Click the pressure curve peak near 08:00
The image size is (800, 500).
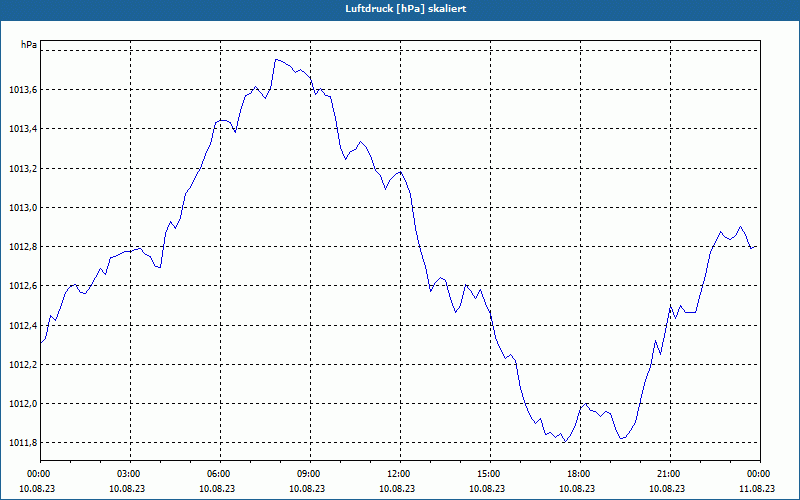coord(276,59)
